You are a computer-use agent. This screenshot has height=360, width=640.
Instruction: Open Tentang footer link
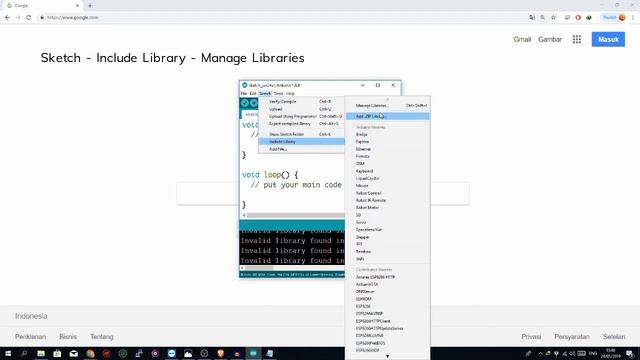(102, 337)
